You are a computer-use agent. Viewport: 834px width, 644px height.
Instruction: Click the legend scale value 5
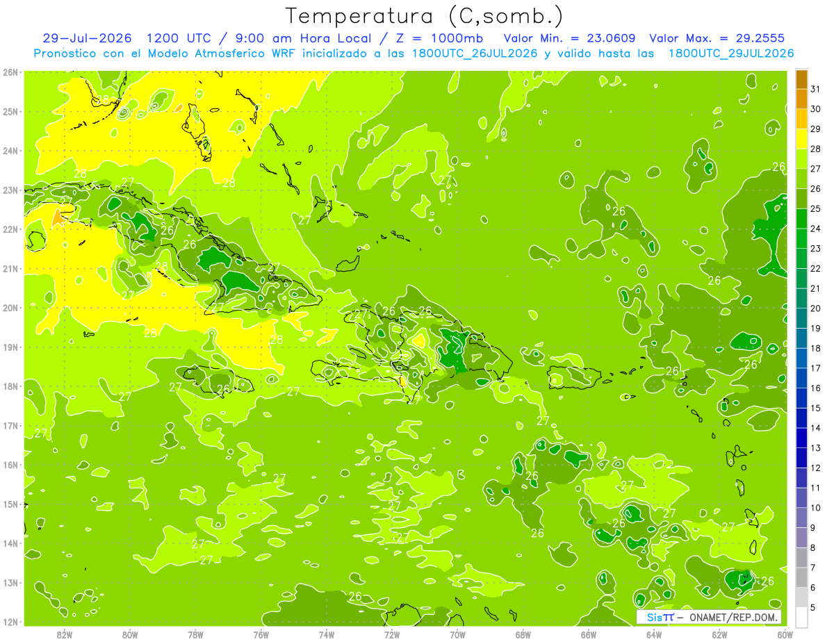(813, 608)
